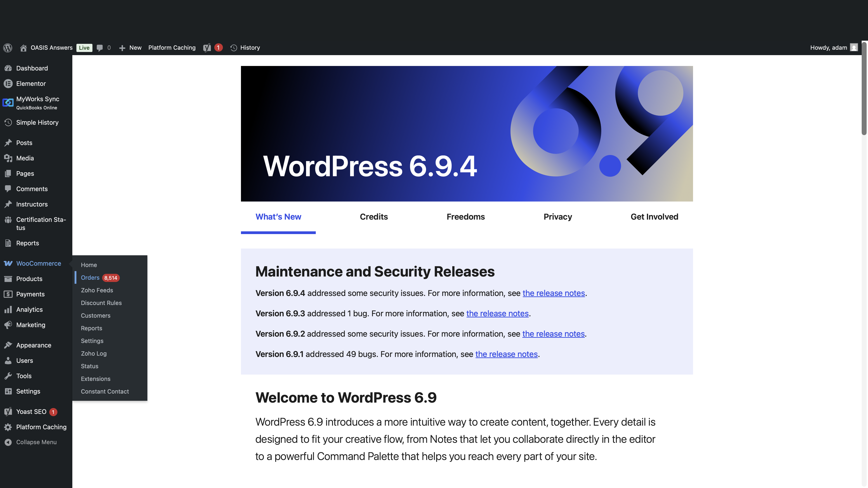Image resolution: width=868 pixels, height=488 pixels.
Task: Click the Instructors pushpin icon
Action: (8, 204)
